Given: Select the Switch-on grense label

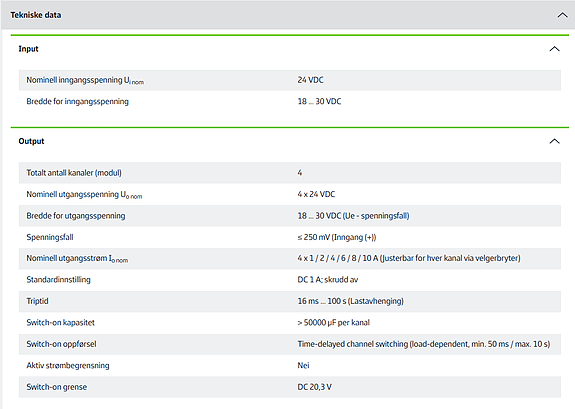Looking at the screenshot, I should point(56,387).
